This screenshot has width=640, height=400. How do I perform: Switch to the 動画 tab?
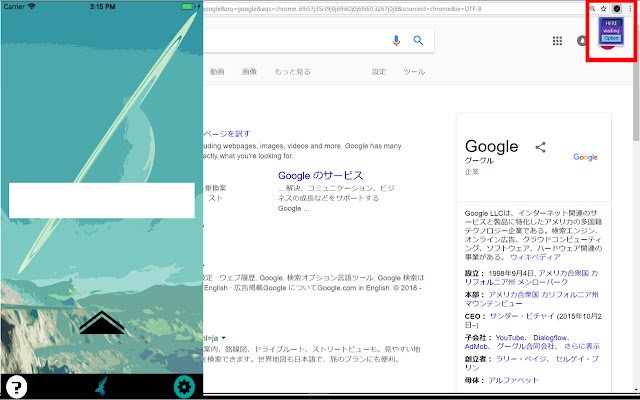(x=217, y=71)
